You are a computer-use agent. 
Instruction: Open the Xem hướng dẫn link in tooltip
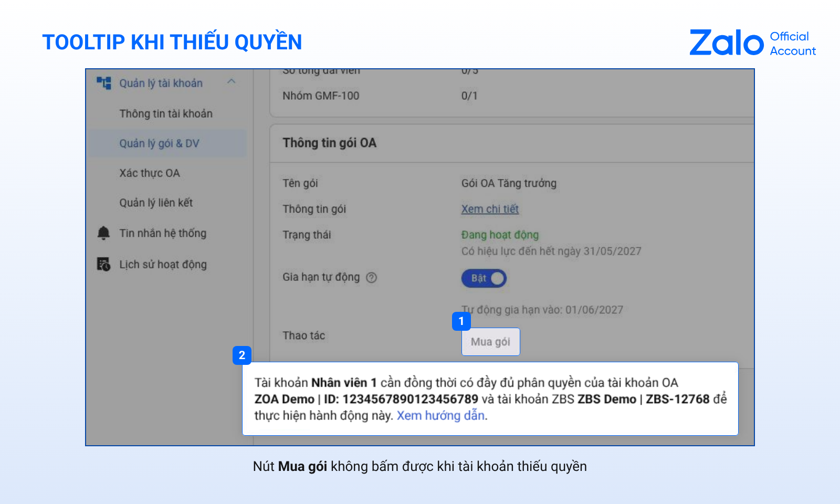[x=440, y=415]
